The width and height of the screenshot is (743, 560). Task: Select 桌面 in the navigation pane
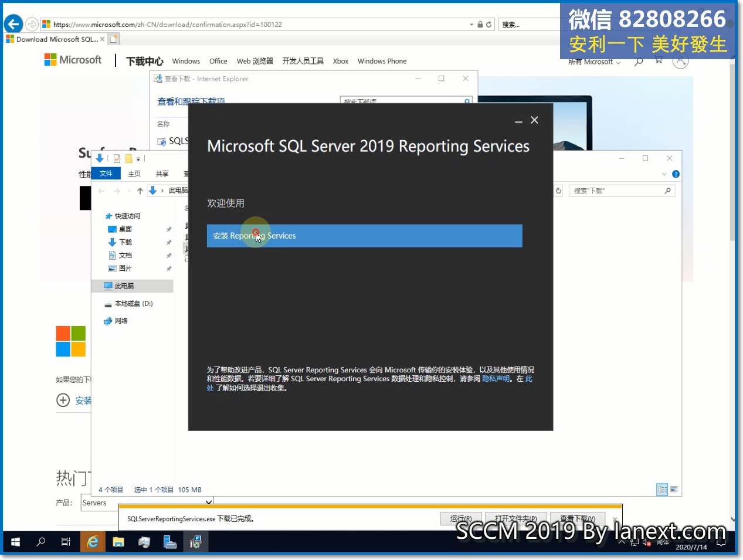pos(125,229)
